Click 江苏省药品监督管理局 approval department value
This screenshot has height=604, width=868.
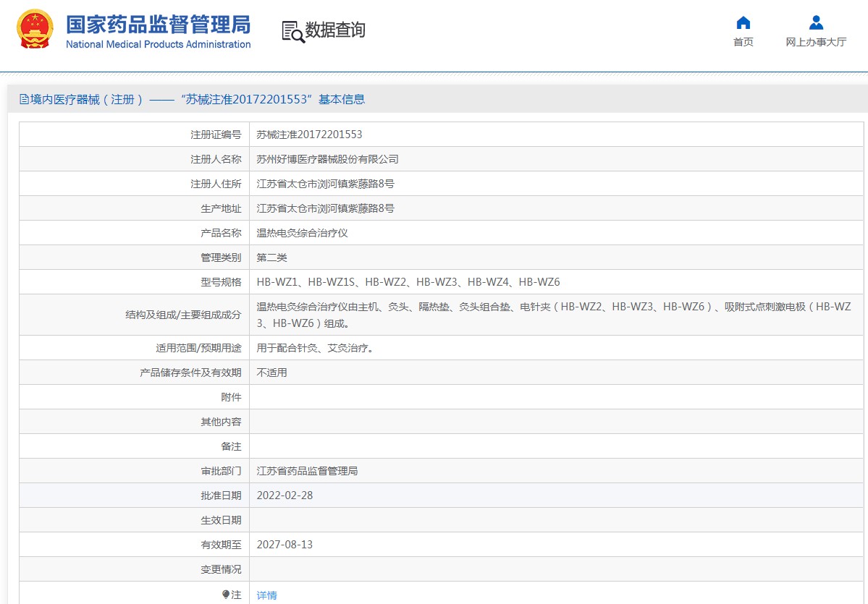[x=307, y=471]
